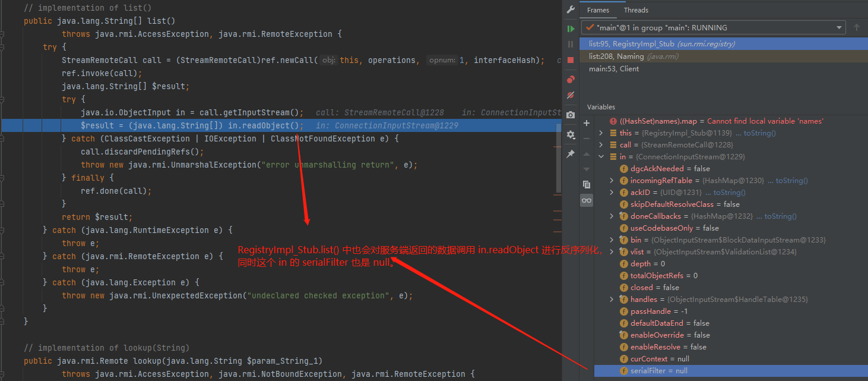Click toString() link for doneCallbacks

(x=781, y=216)
